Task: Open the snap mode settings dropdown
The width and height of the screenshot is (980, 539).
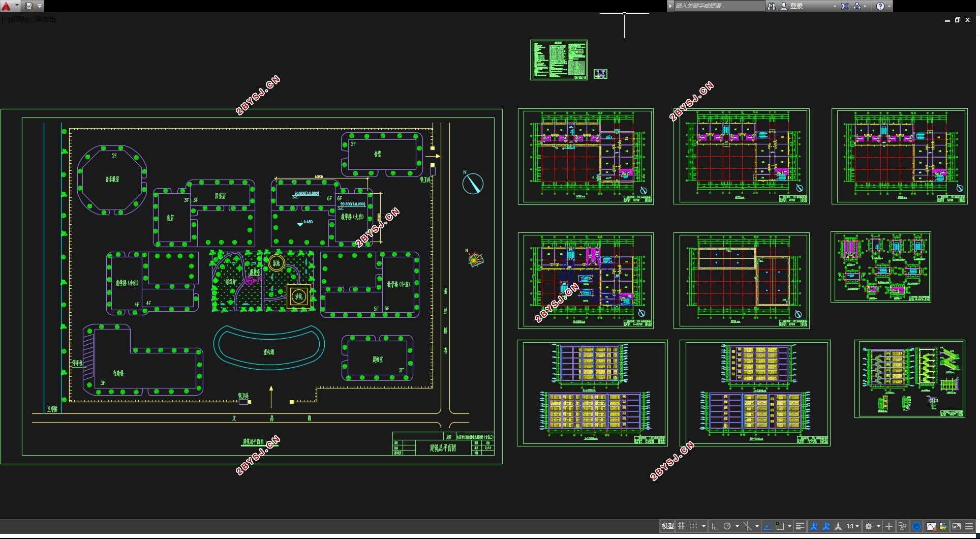Action: pyautogui.click(x=703, y=526)
